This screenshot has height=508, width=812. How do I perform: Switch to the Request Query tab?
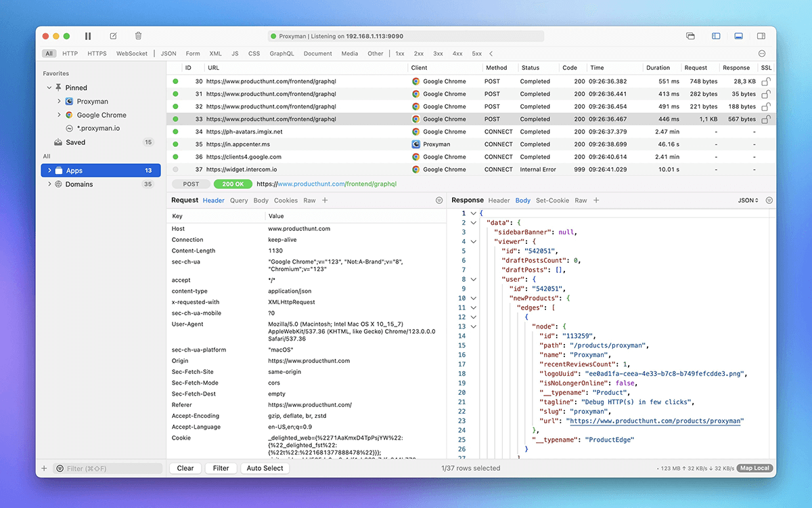239,200
